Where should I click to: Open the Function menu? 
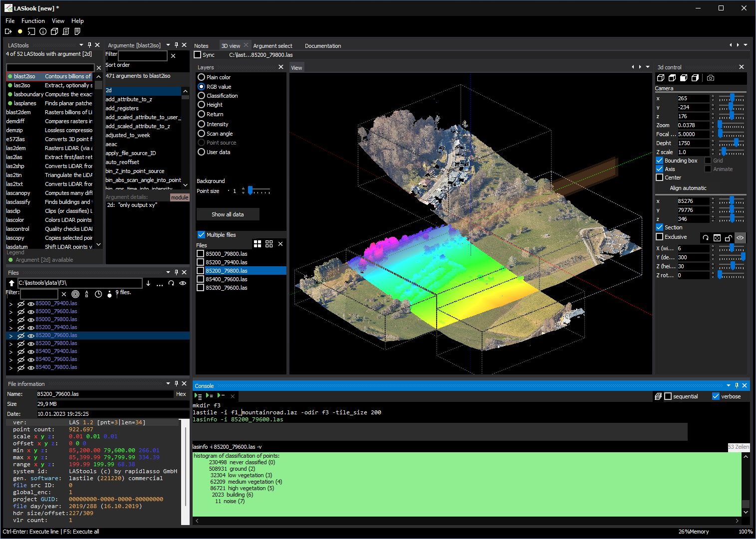click(33, 21)
